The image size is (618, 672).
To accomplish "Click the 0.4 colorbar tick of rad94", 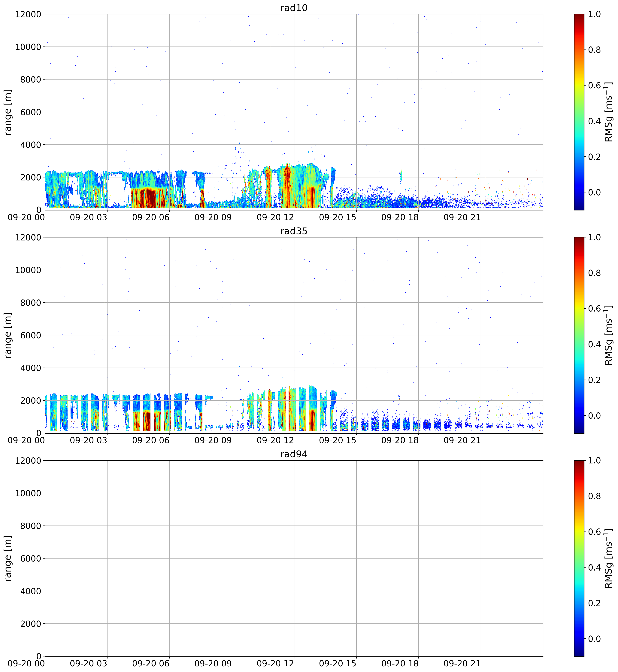I will click(594, 567).
